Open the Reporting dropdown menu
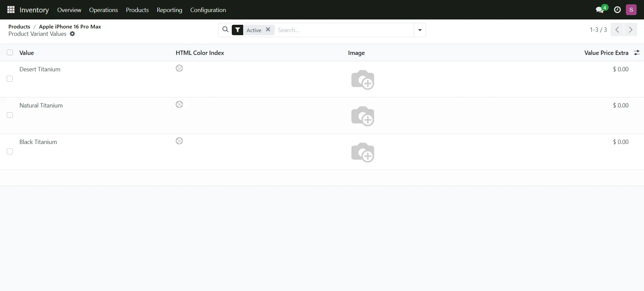This screenshot has height=291, width=644. pos(169,10)
